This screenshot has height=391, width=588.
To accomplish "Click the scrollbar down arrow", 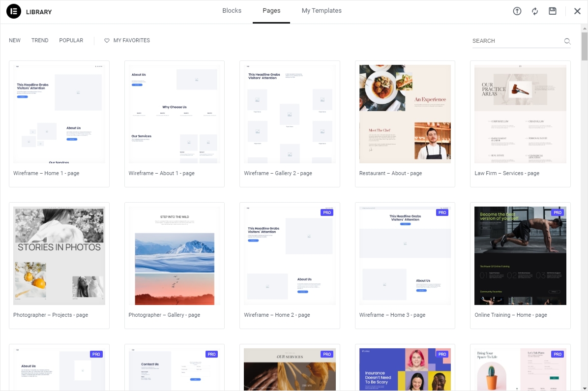I will pos(584,388).
